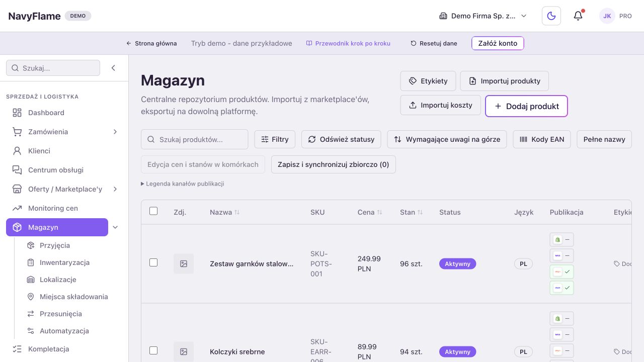
Task: Sort the table by the Stan column
Action: (411, 212)
